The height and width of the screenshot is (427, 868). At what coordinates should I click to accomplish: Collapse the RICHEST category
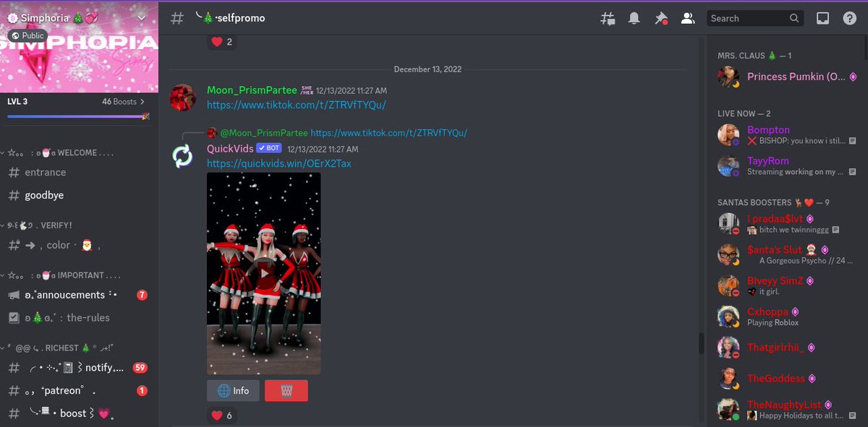[57, 348]
